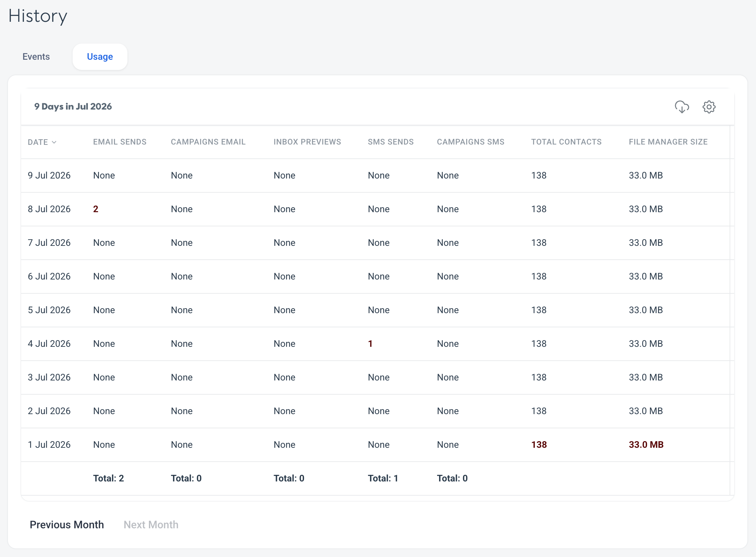The width and height of the screenshot is (756, 557).
Task: Go to Next Month
Action: click(x=151, y=525)
